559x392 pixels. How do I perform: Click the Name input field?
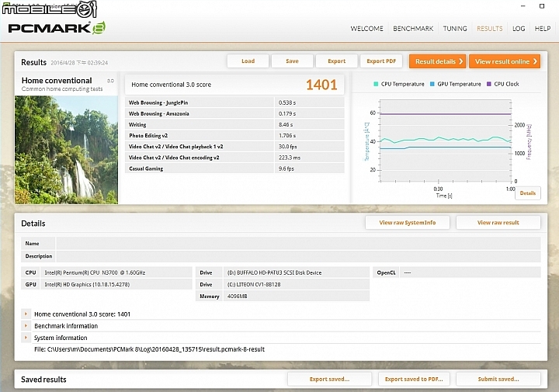click(298, 244)
